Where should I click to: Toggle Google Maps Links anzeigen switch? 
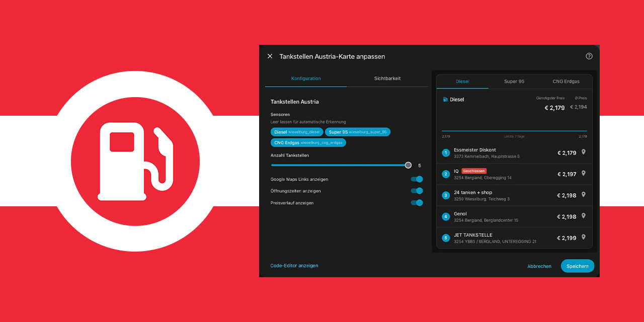(x=417, y=179)
